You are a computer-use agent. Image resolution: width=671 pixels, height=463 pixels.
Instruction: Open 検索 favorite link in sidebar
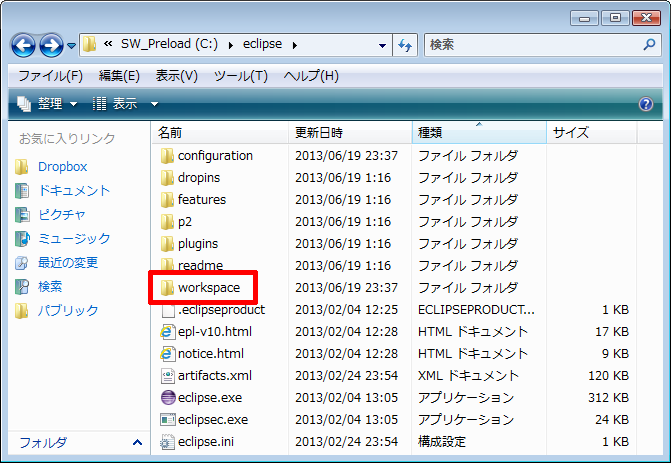coord(50,286)
